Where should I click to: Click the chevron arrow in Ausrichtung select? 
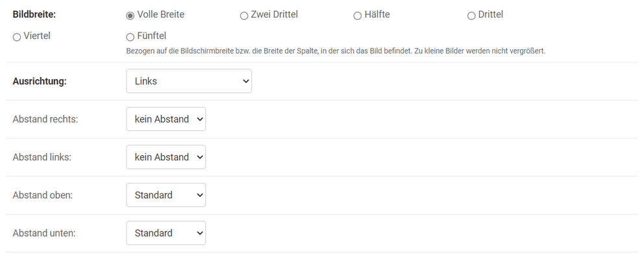pyautogui.click(x=245, y=81)
